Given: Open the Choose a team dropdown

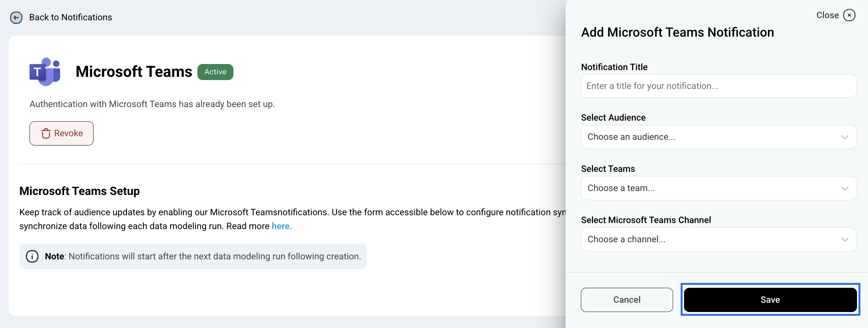Looking at the screenshot, I should click(719, 188).
